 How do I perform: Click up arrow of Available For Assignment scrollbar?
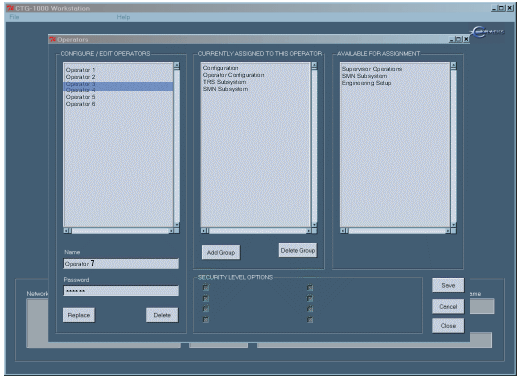coord(453,66)
